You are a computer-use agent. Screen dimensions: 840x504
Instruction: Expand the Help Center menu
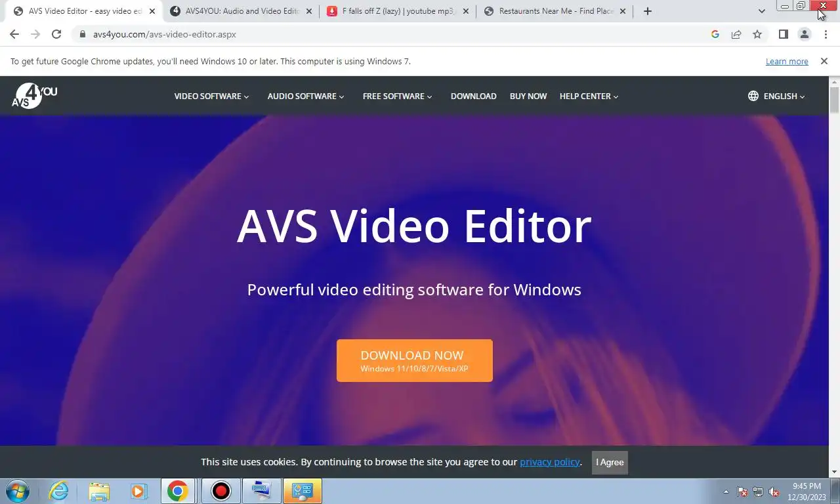point(589,96)
